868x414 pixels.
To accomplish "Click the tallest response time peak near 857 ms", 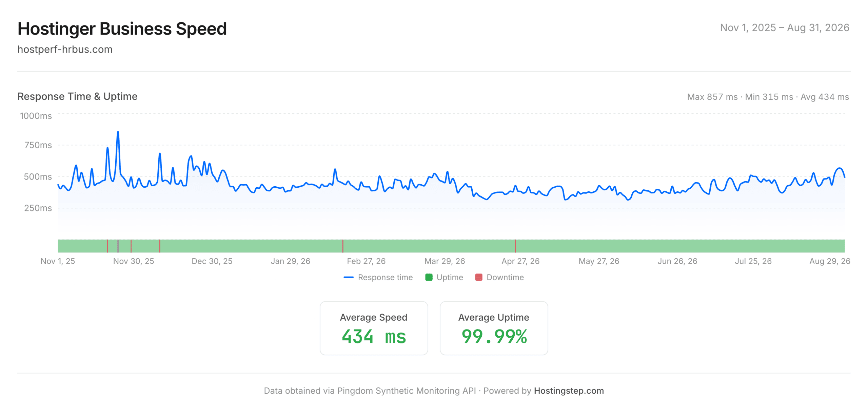I will [118, 132].
